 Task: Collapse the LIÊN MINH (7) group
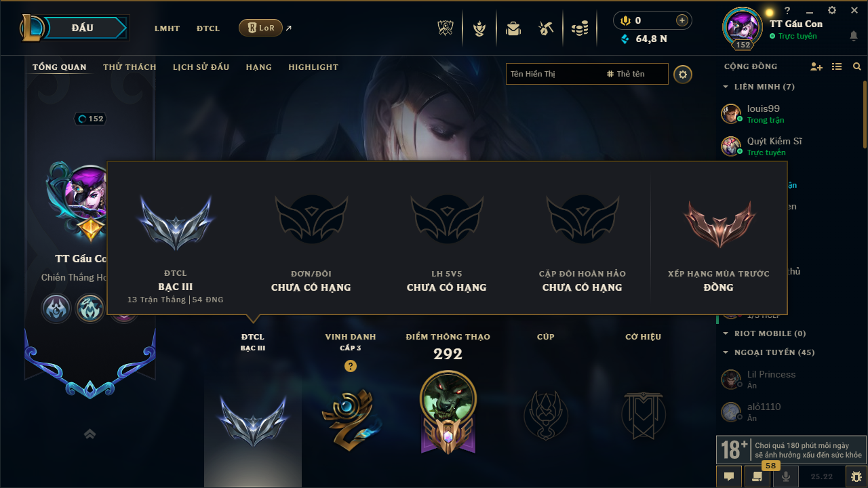[759, 87]
